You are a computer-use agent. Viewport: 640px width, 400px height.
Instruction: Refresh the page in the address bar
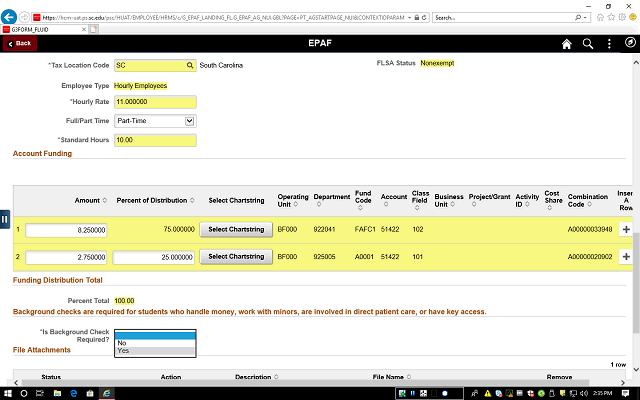[x=424, y=18]
